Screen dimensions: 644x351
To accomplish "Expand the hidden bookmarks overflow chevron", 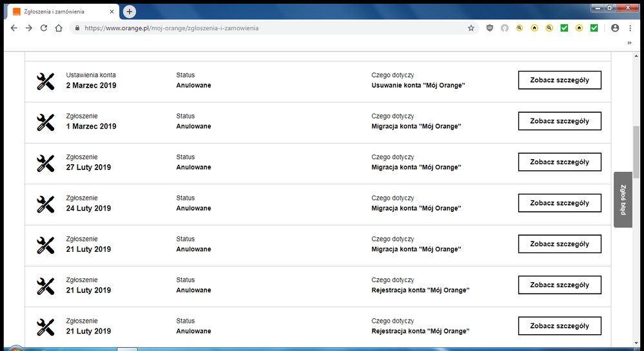I will pyautogui.click(x=629, y=43).
